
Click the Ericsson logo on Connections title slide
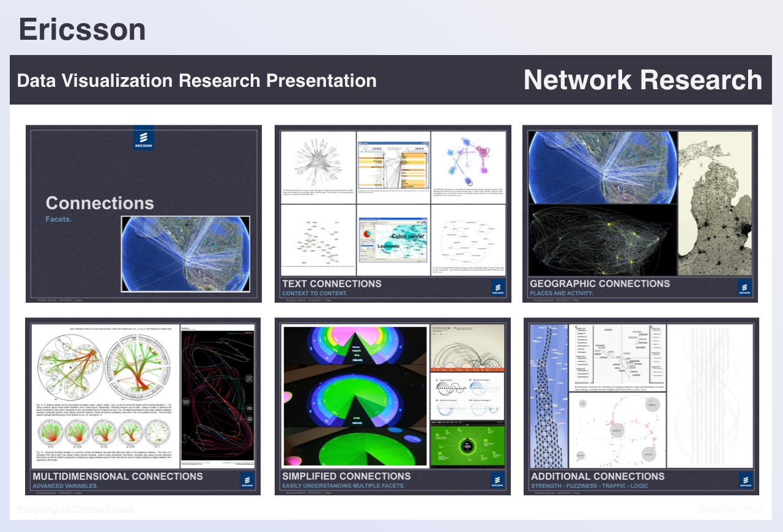pyautogui.click(x=144, y=138)
